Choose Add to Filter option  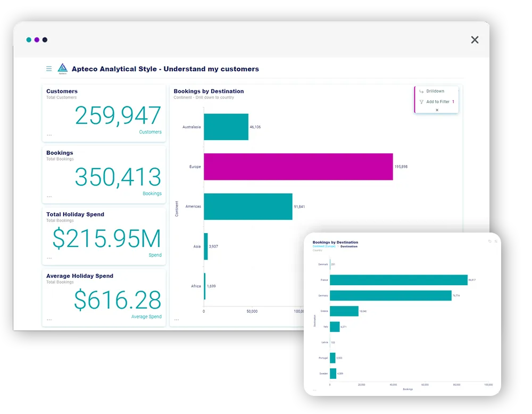(x=437, y=102)
